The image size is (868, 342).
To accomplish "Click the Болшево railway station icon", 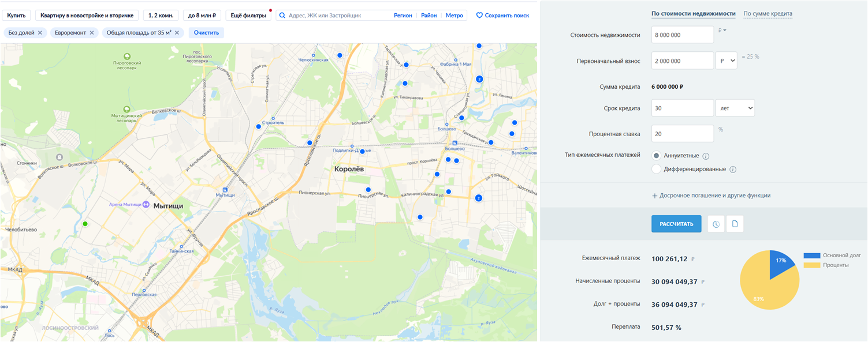I will point(455,143).
